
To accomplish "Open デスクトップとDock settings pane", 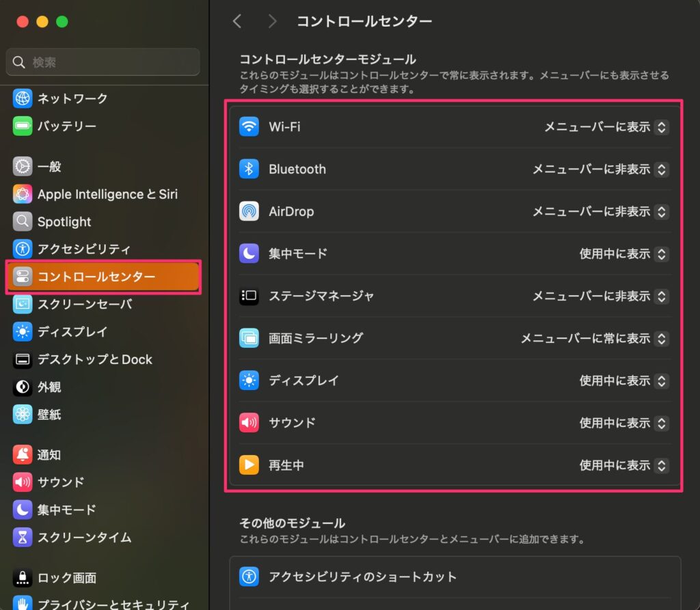I will [x=94, y=359].
